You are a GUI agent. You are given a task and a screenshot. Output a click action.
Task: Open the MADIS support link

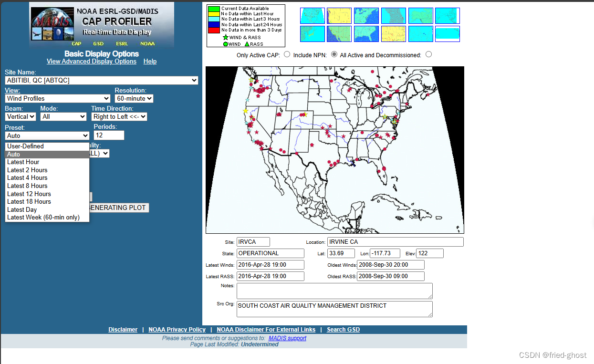tap(287, 338)
